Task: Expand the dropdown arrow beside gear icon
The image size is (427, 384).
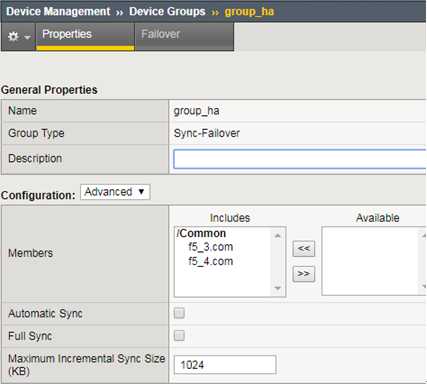Action: 27,37
